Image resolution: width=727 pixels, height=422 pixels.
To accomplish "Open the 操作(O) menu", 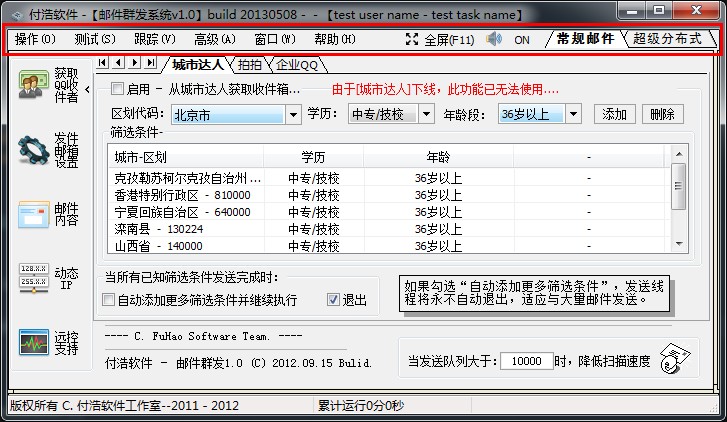I will 35,39.
